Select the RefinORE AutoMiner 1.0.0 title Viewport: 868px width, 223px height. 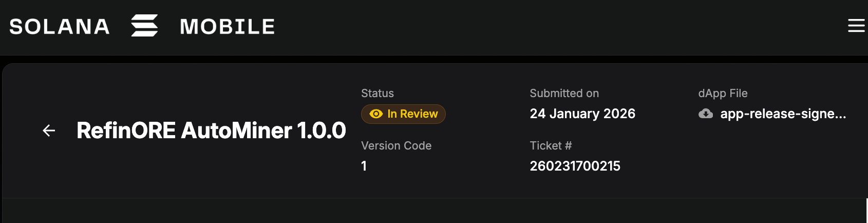click(x=211, y=131)
